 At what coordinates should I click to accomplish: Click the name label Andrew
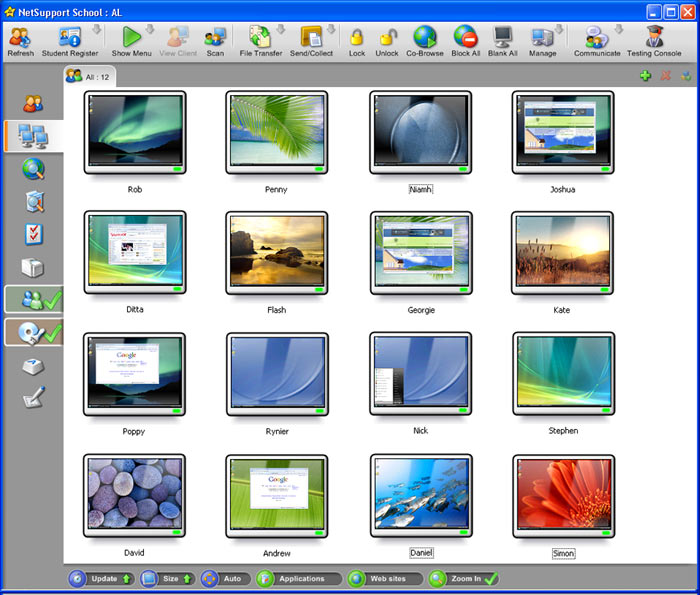coord(276,553)
